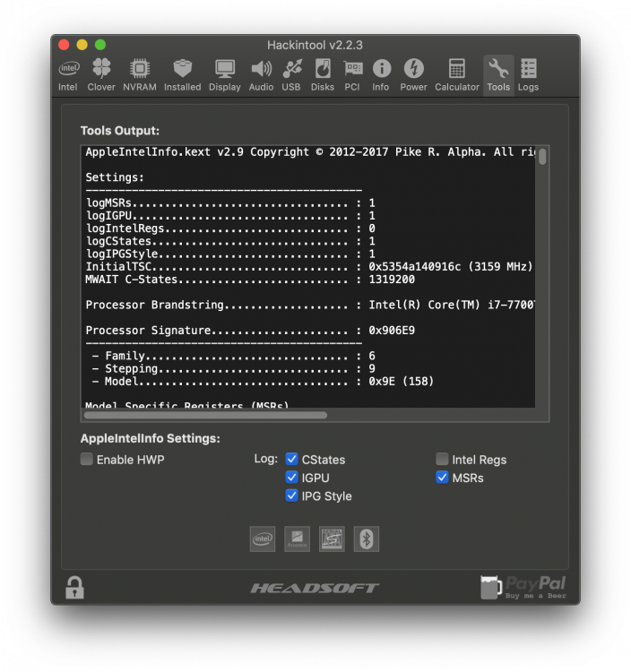Open the Clover toolbar section
631x672 pixels.
tap(101, 75)
